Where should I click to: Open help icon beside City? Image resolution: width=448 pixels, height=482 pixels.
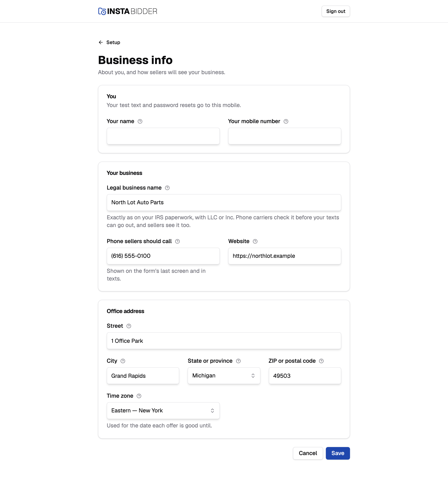123,361
